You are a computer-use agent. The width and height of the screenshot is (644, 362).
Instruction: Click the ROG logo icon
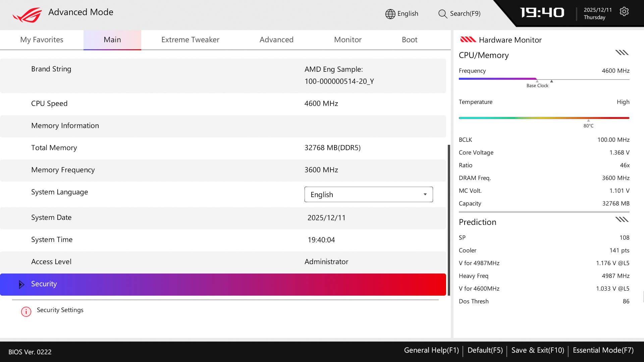tap(28, 15)
